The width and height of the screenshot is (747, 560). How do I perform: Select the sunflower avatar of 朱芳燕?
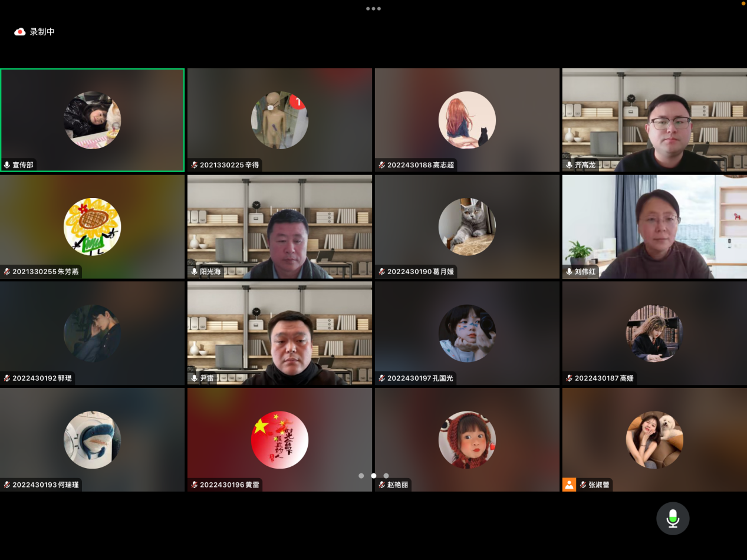(92, 227)
